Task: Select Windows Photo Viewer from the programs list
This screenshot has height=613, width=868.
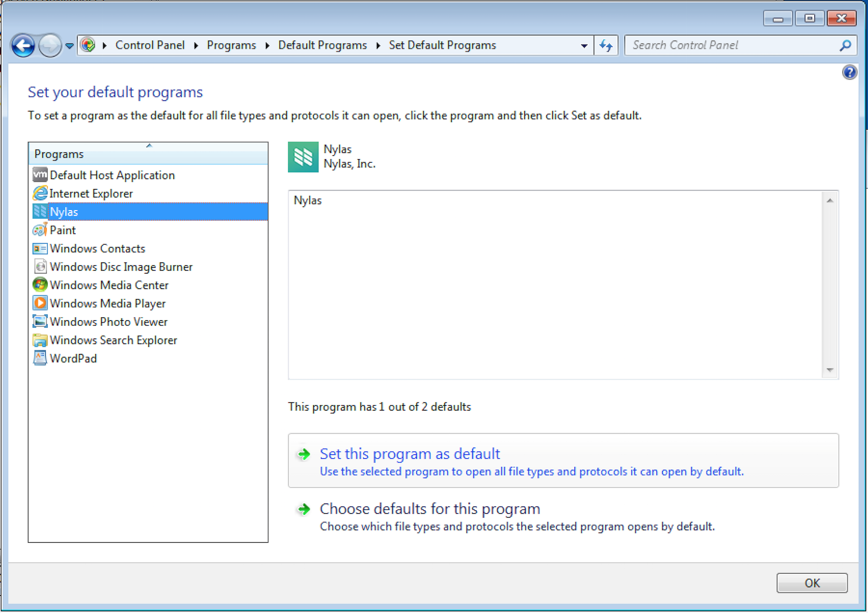Action: tap(108, 322)
